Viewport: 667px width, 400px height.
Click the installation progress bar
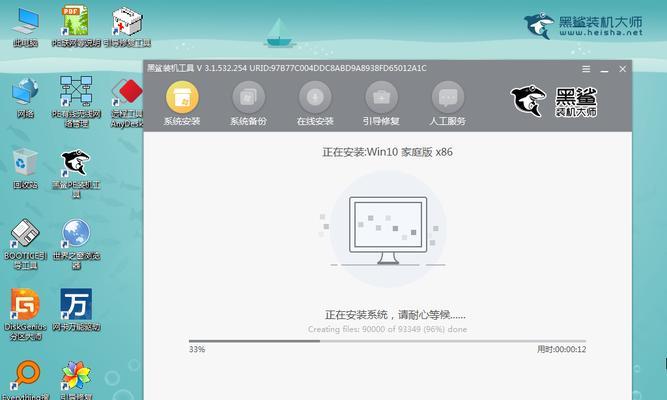388,341
